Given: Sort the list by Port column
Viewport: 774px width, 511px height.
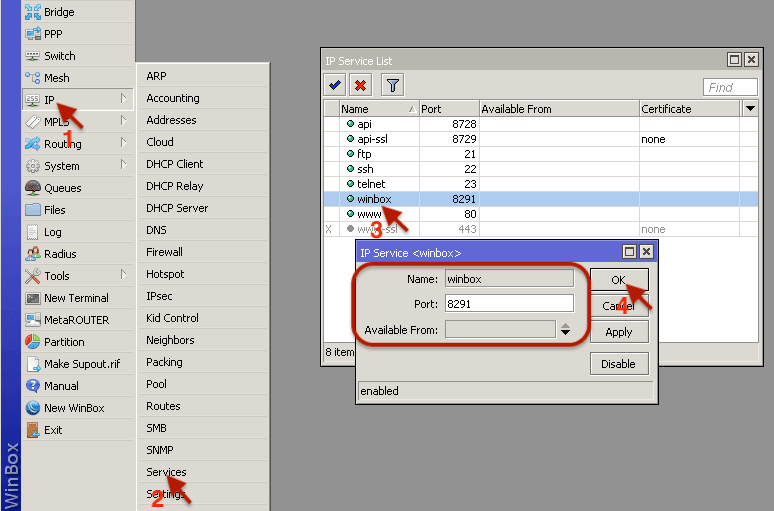Looking at the screenshot, I should click(x=449, y=109).
